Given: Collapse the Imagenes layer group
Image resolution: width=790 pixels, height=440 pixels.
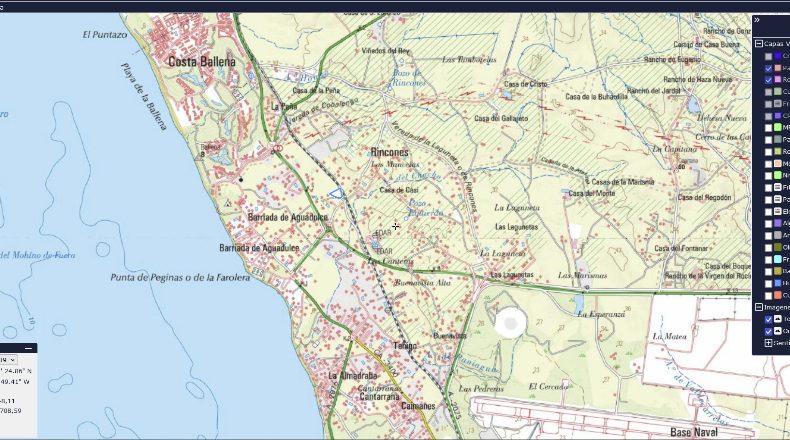Looking at the screenshot, I should [759, 307].
